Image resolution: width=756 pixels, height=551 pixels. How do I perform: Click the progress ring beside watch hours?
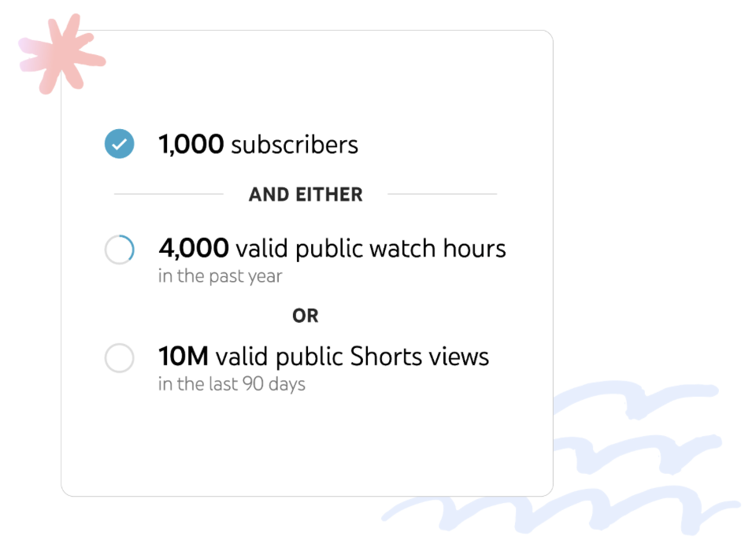(120, 250)
